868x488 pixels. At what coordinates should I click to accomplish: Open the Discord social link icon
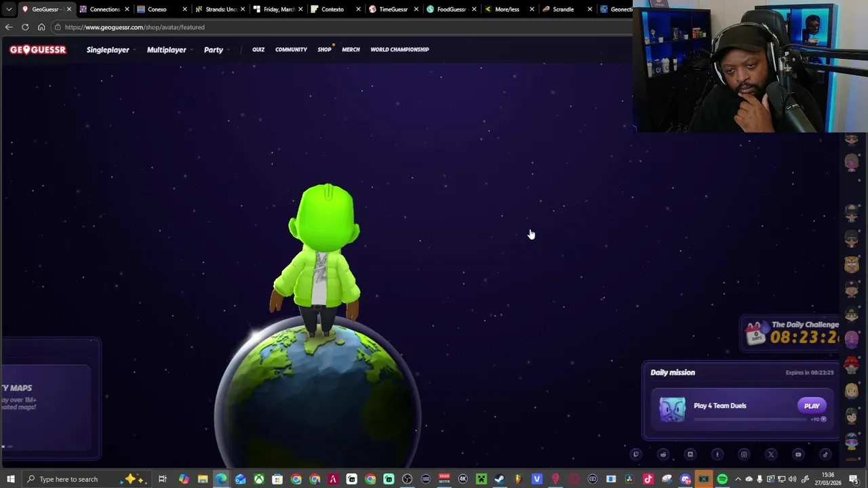[690, 455]
